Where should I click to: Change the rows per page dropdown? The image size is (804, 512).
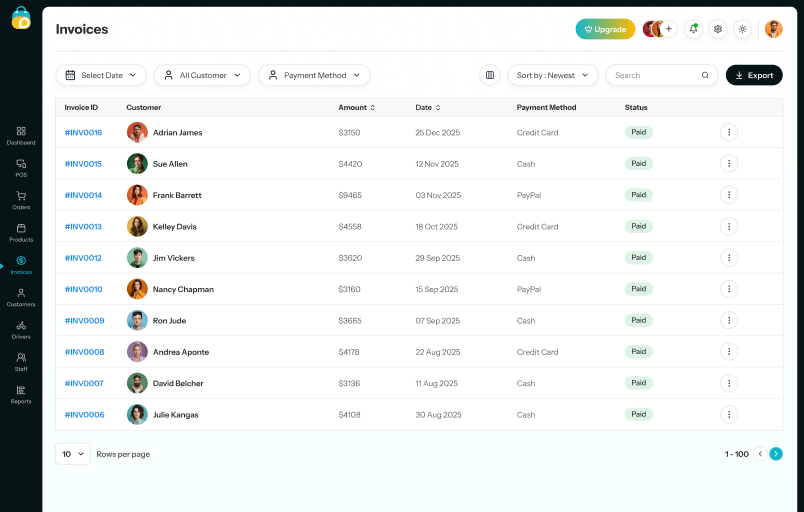click(73, 454)
